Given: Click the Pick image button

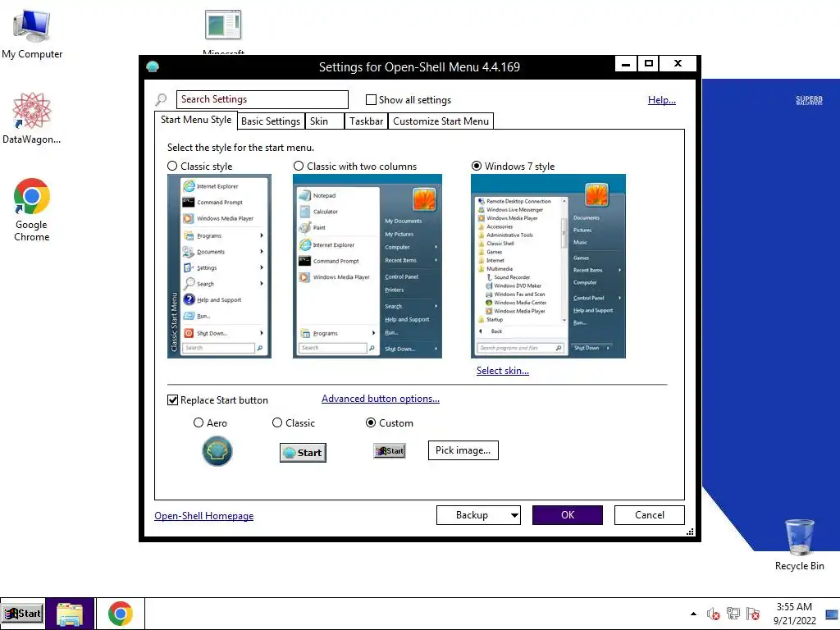Looking at the screenshot, I should [463, 450].
